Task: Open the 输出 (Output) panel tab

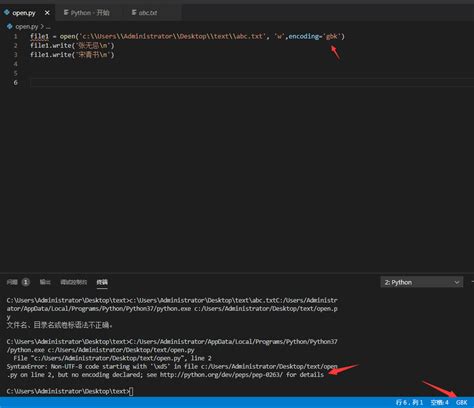Action: [45, 282]
